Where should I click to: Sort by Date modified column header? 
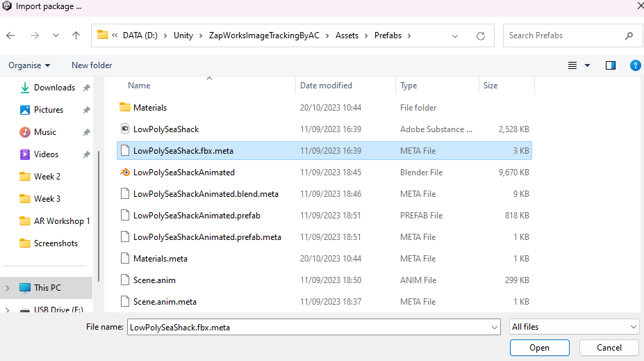pyautogui.click(x=326, y=86)
